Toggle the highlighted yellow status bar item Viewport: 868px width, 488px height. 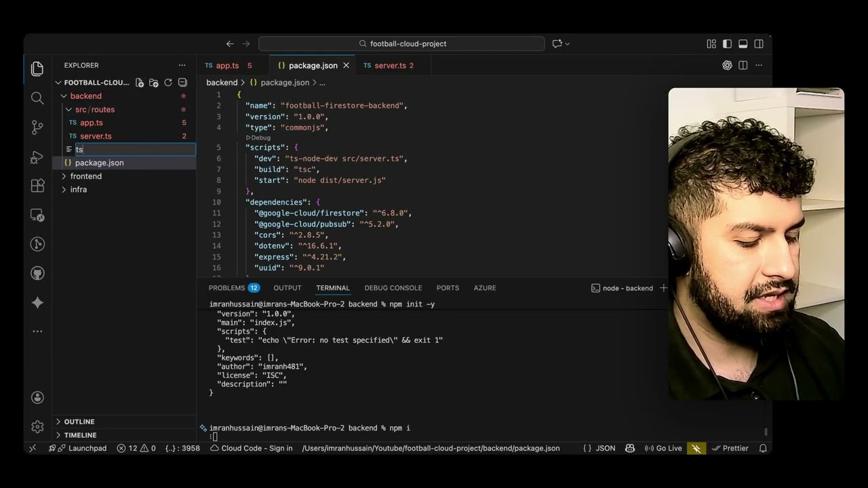tap(696, 448)
